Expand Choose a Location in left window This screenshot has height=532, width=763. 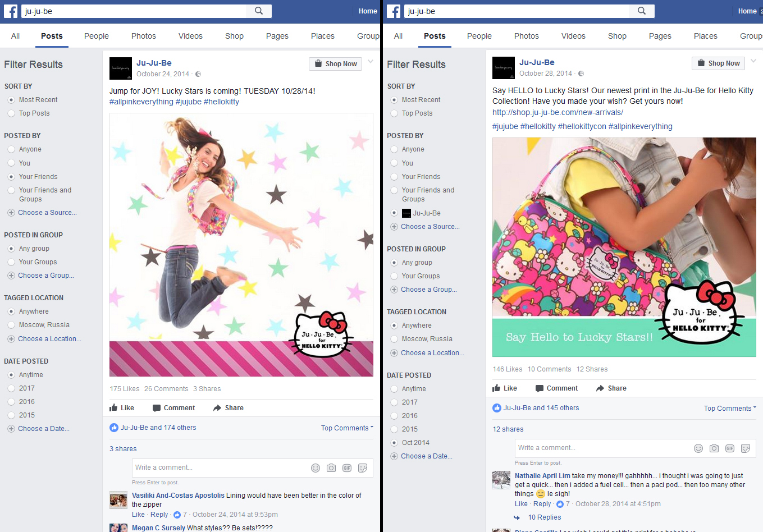pyautogui.click(x=49, y=339)
